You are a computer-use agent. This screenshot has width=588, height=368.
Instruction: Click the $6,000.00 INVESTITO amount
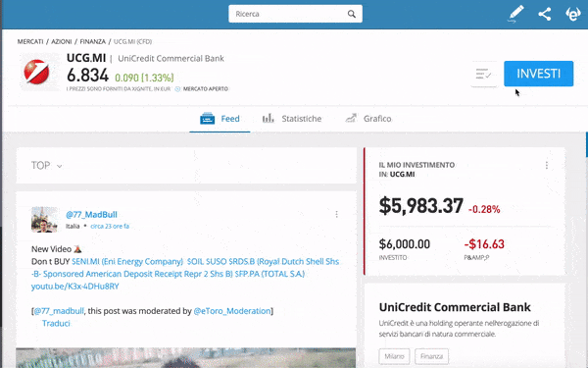click(404, 244)
